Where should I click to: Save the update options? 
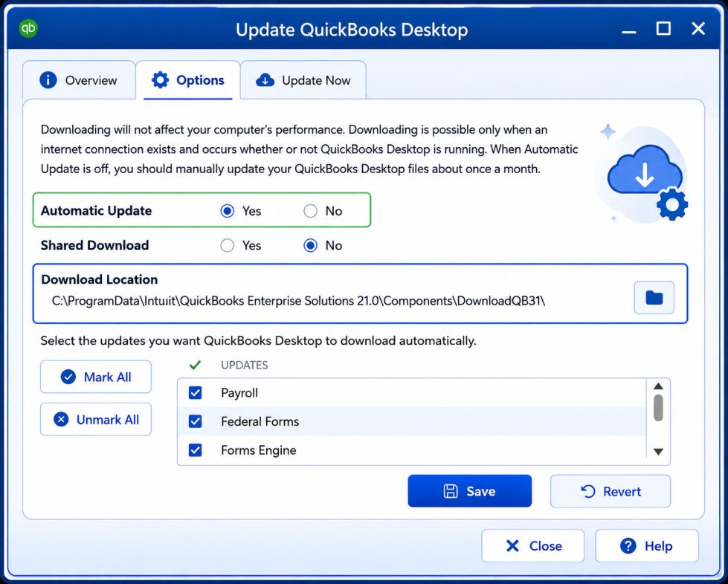click(x=469, y=491)
